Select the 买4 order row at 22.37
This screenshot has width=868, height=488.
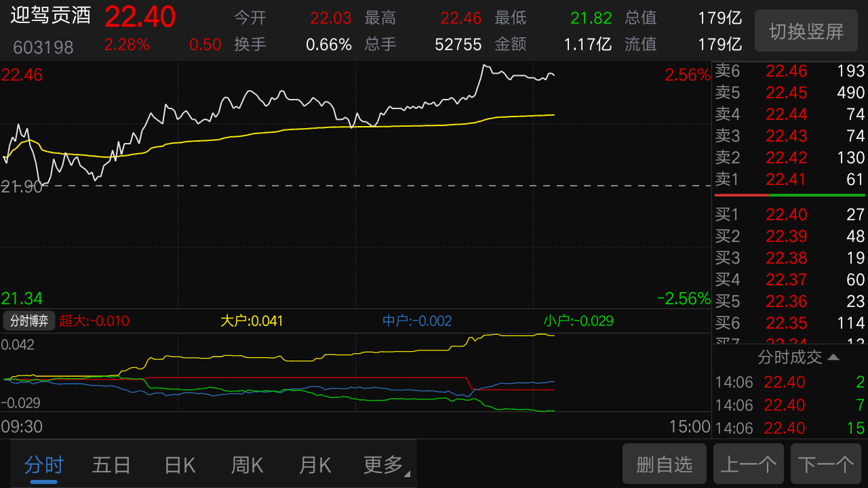tap(790, 279)
